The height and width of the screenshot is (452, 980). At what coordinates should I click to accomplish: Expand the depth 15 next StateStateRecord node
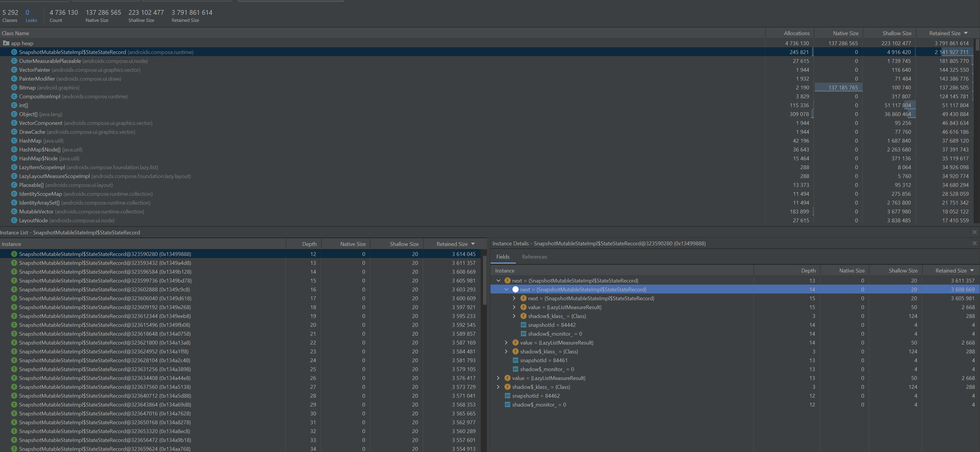pyautogui.click(x=514, y=298)
